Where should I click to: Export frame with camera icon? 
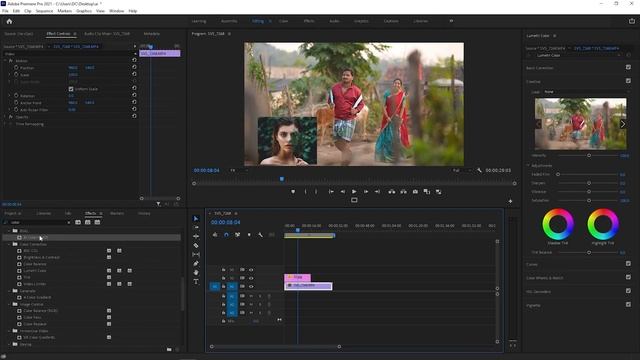click(x=415, y=191)
